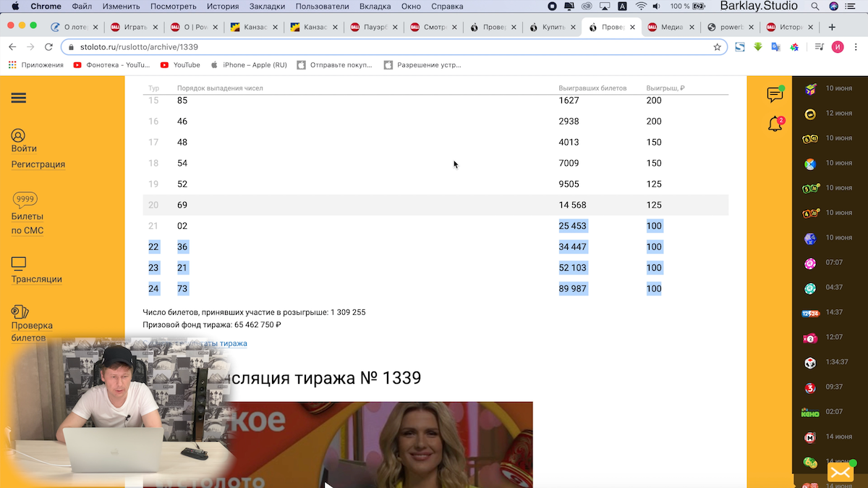Open the Chrome profile avatar
Viewport: 868px width, 488px height.
[838, 47]
